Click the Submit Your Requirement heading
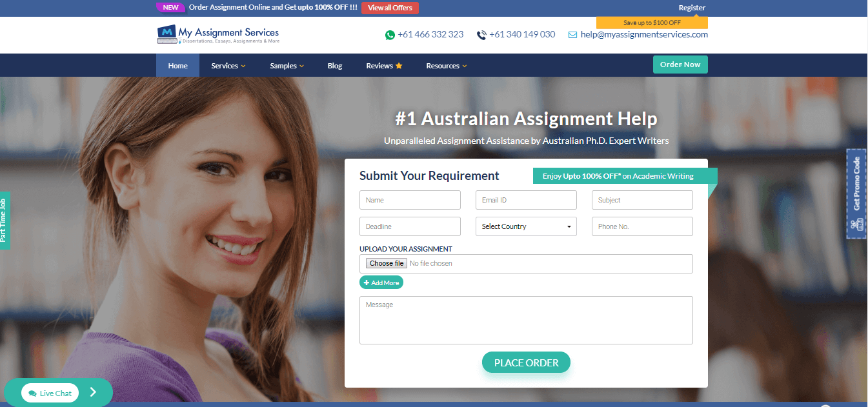The image size is (868, 407). 429,175
